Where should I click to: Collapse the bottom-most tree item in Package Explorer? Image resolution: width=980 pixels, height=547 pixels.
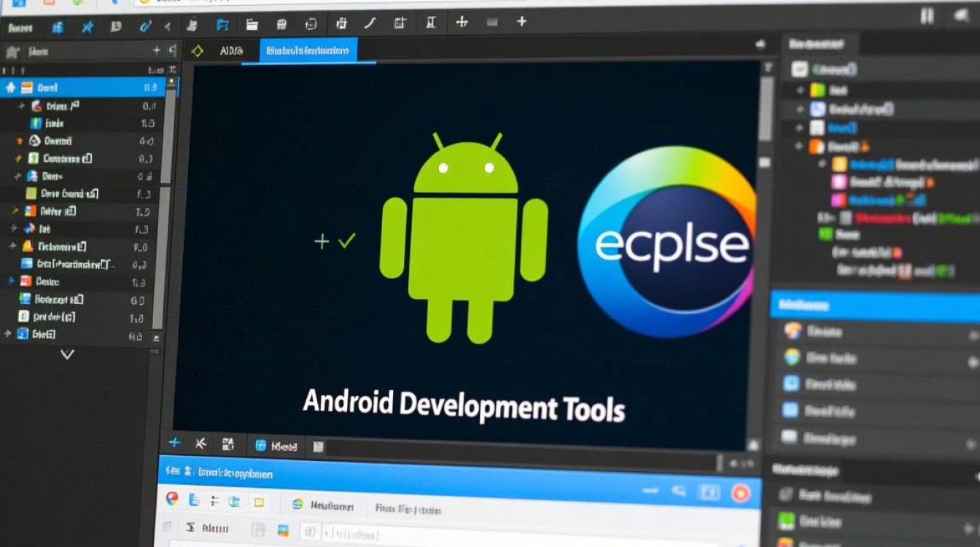[6, 334]
